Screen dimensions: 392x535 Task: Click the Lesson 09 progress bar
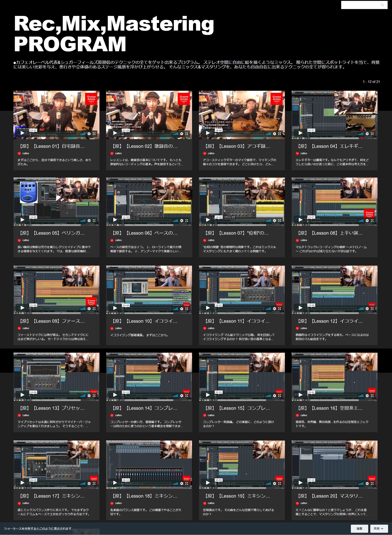coord(56,309)
